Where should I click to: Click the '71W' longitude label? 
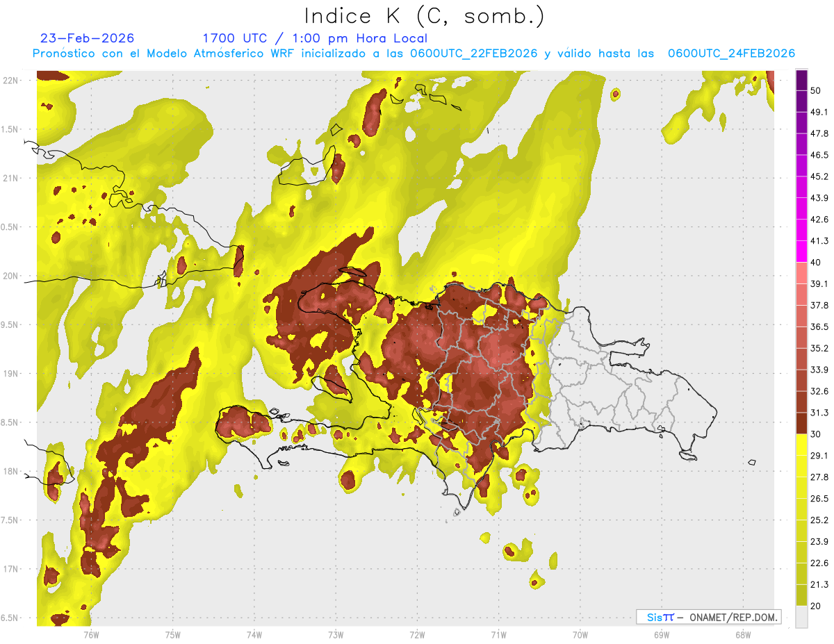point(498,634)
